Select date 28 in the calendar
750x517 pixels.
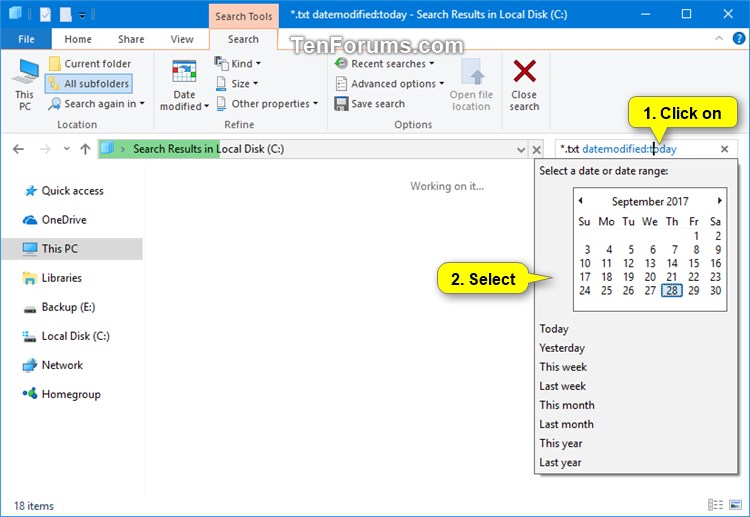[672, 290]
